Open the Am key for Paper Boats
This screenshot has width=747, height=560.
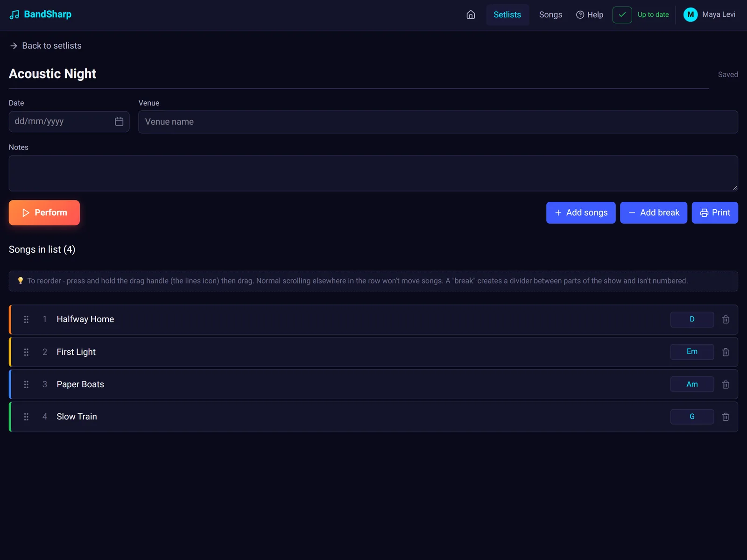(692, 384)
